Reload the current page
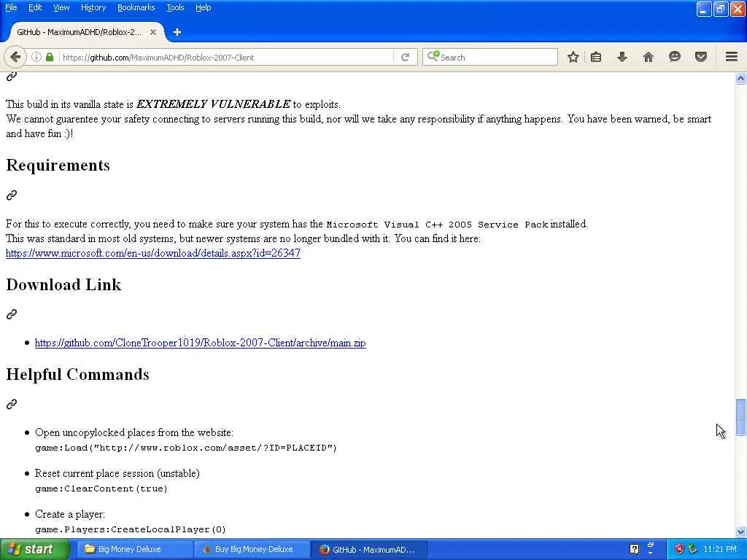 [x=406, y=57]
